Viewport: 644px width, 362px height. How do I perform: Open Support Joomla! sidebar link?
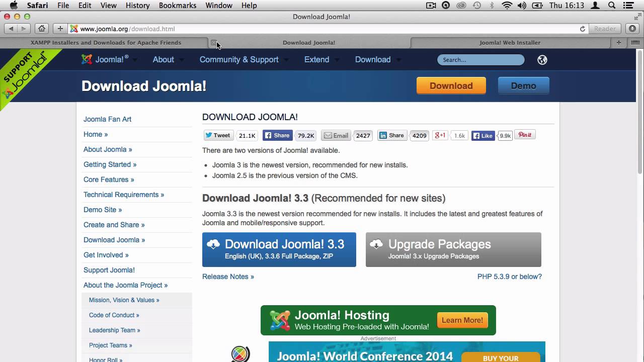coord(109,270)
